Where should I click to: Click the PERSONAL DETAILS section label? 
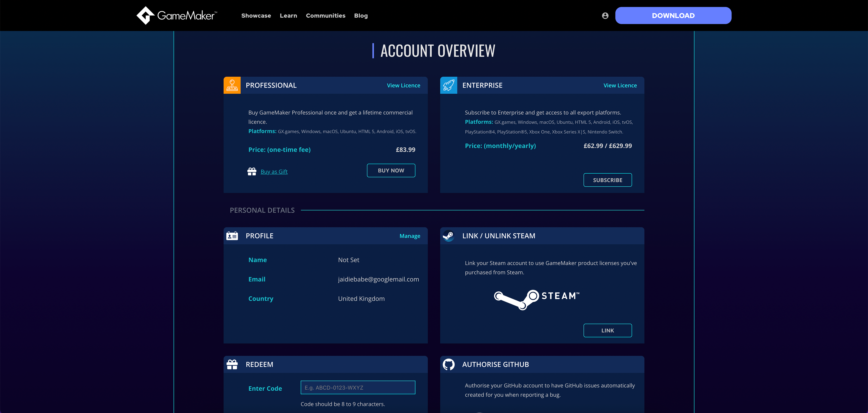pyautogui.click(x=262, y=210)
